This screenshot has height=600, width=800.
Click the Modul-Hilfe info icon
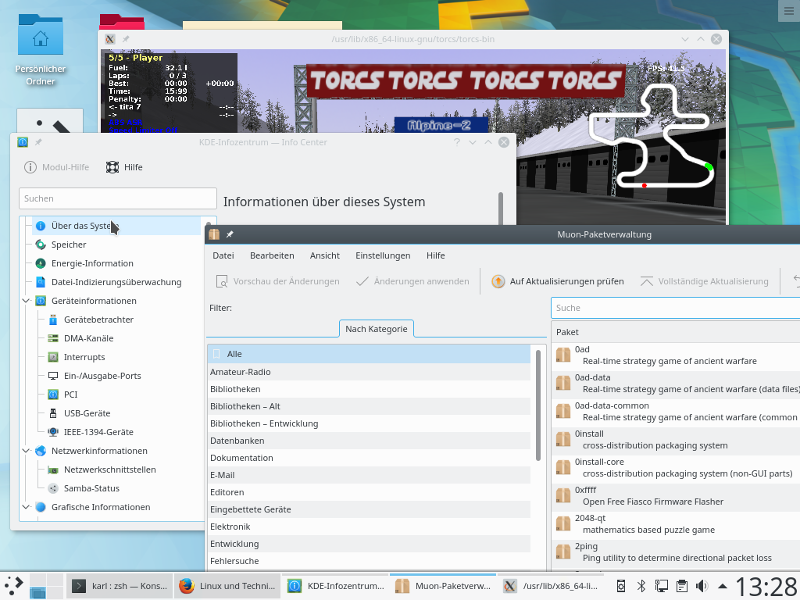click(30, 167)
